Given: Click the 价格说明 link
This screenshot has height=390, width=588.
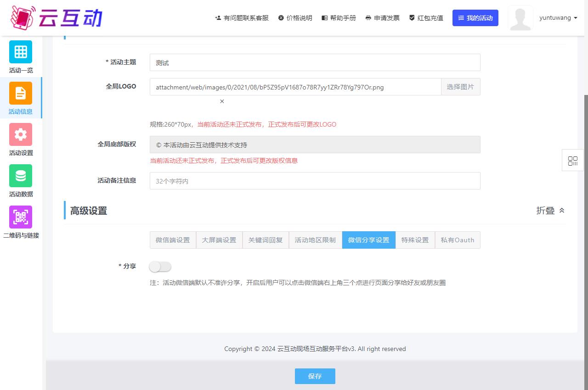Looking at the screenshot, I should click(295, 18).
